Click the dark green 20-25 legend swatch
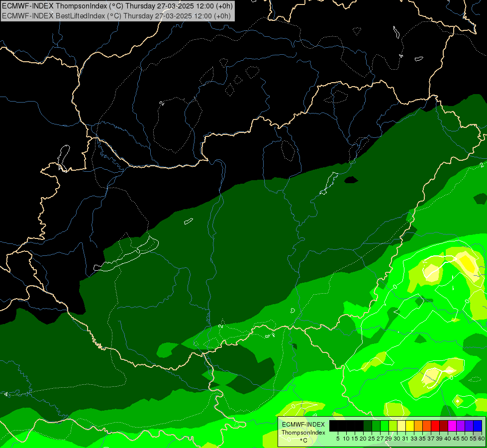The height and width of the screenshot is (448, 487). [368, 426]
